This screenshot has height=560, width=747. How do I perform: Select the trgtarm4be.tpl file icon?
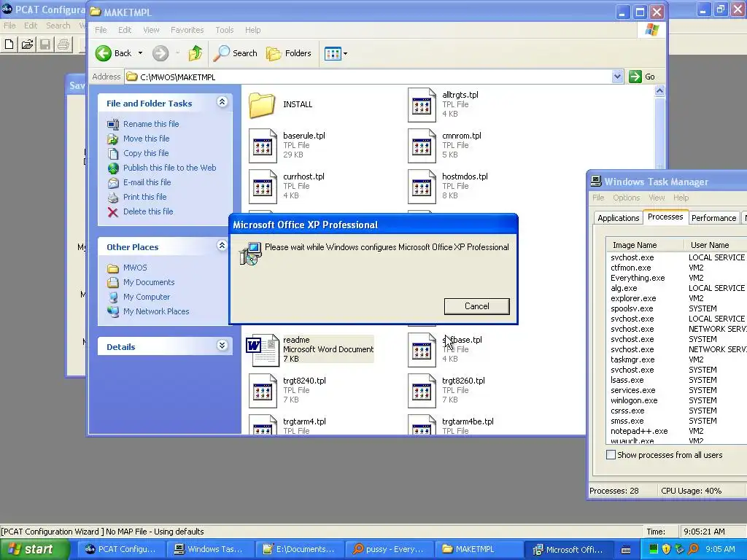[x=422, y=425]
